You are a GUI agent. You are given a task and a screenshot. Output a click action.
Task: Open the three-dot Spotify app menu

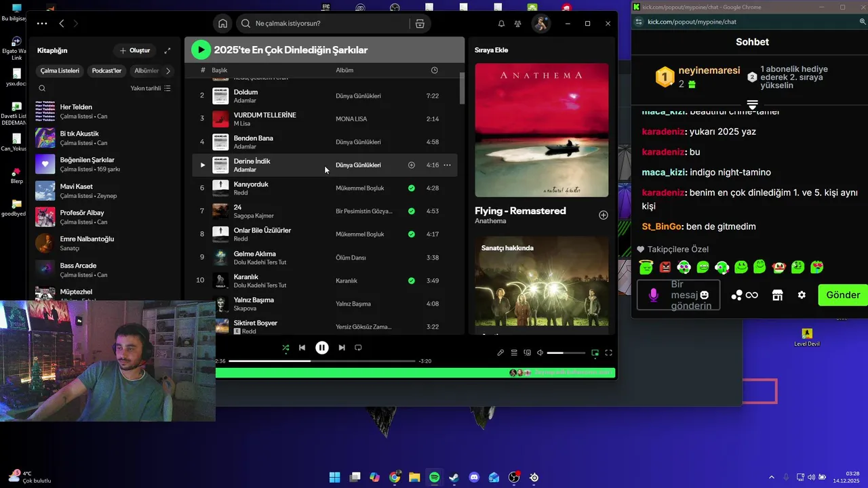(42, 24)
